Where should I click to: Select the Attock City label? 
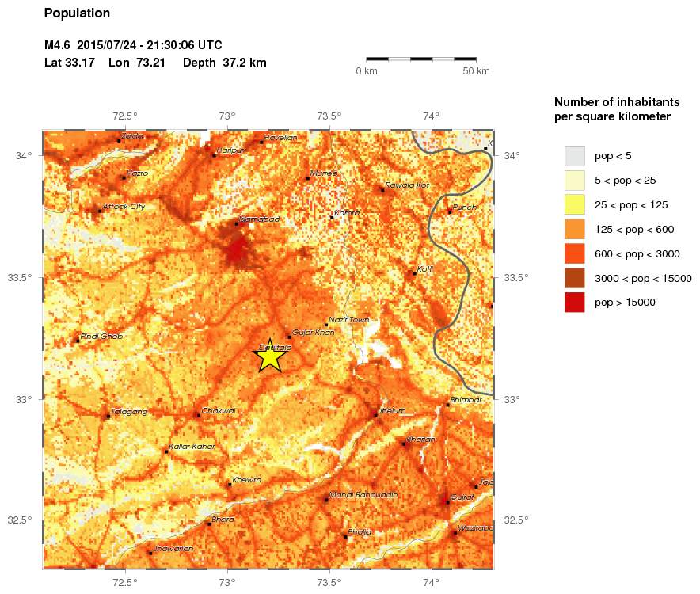(124, 207)
